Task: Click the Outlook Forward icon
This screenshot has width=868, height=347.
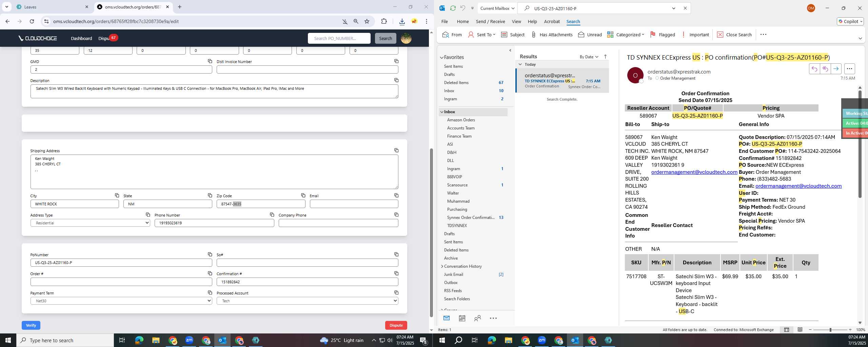Action: coord(836,69)
